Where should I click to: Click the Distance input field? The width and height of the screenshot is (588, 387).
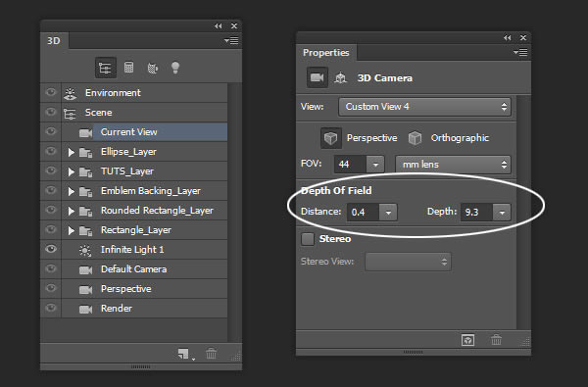click(363, 213)
